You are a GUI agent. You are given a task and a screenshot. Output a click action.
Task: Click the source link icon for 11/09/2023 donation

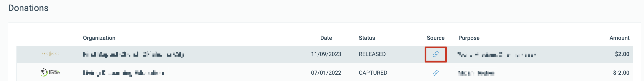coord(435,54)
